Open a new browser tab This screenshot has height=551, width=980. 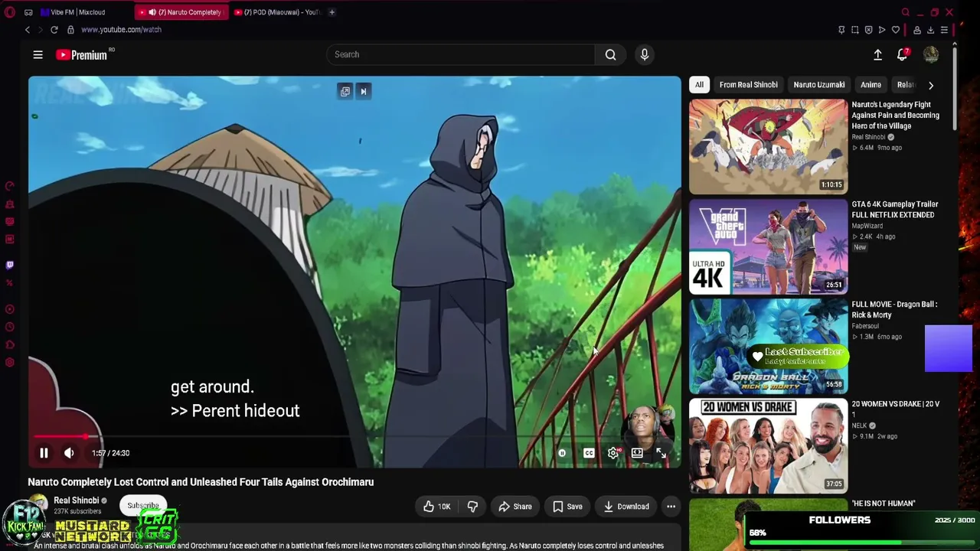pos(332,12)
